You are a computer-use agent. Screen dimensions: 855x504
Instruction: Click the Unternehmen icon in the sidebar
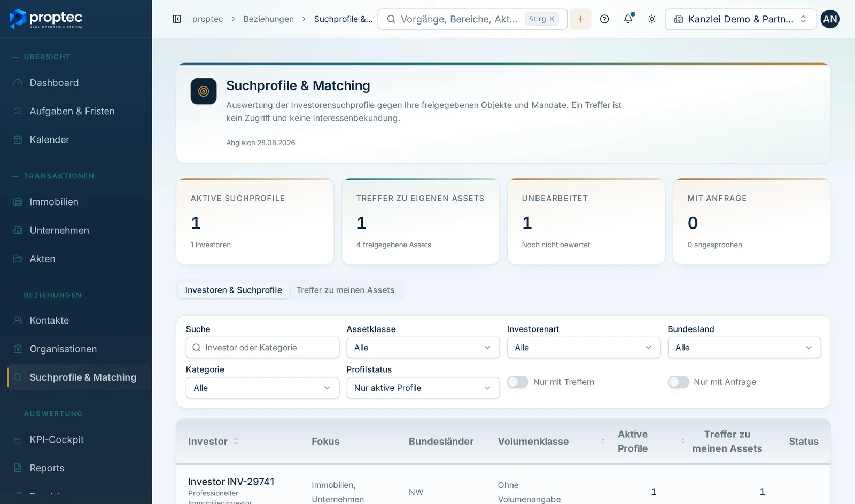pyautogui.click(x=18, y=230)
